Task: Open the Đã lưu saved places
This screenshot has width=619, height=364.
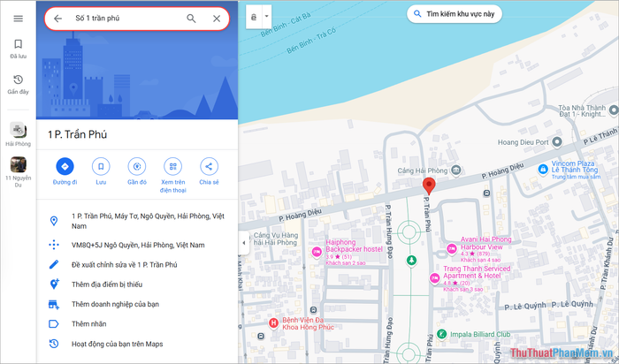Action: tap(19, 49)
